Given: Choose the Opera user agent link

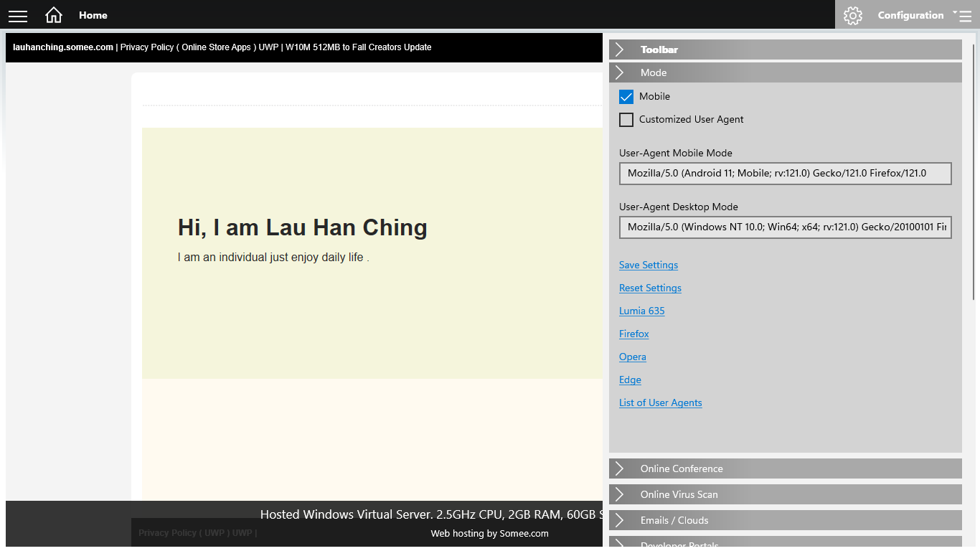Looking at the screenshot, I should click(633, 357).
